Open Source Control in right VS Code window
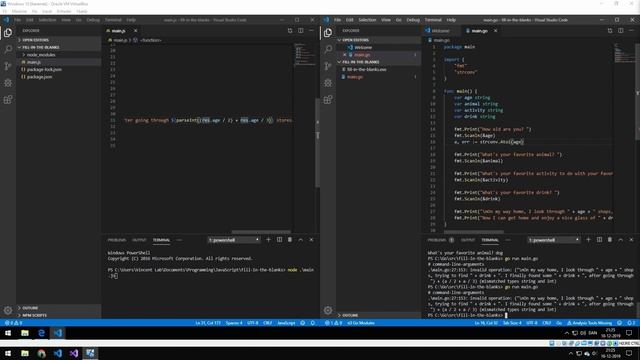 (328, 66)
